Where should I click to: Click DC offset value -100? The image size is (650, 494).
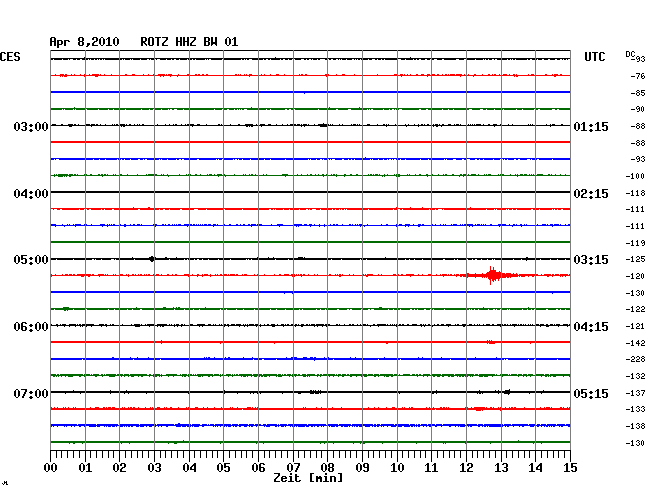click(635, 177)
